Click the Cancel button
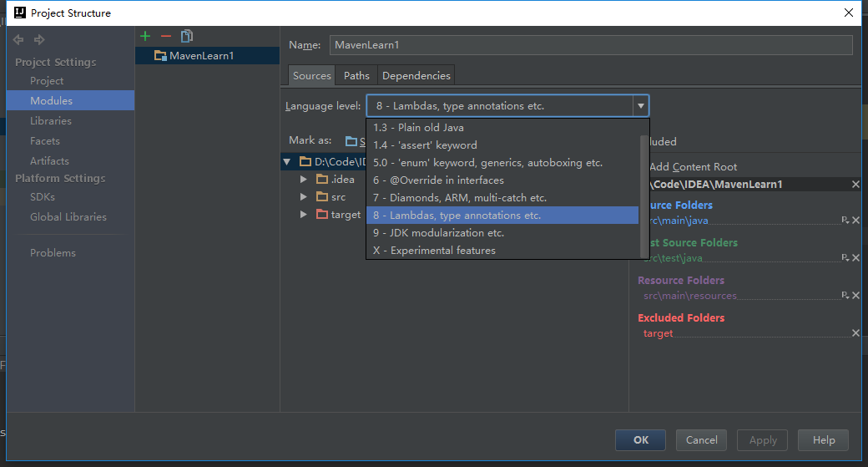This screenshot has width=868, height=467. click(x=701, y=440)
